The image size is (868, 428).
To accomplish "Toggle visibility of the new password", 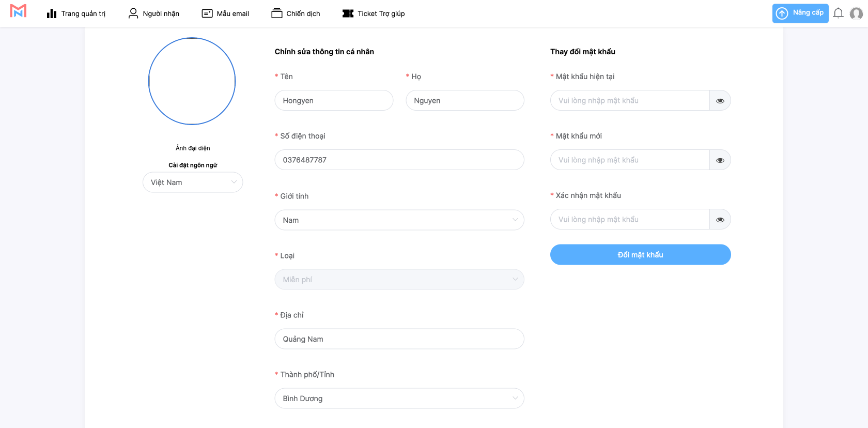I will [x=720, y=160].
